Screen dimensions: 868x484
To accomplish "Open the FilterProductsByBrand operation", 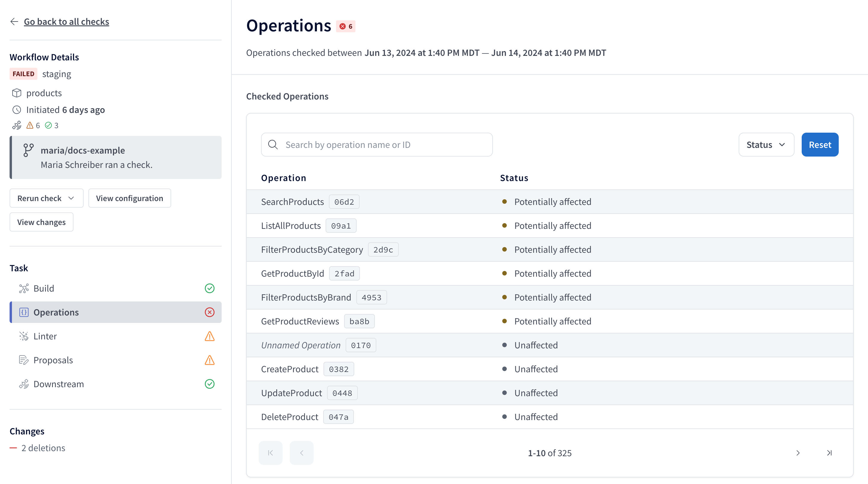I will (x=550, y=298).
